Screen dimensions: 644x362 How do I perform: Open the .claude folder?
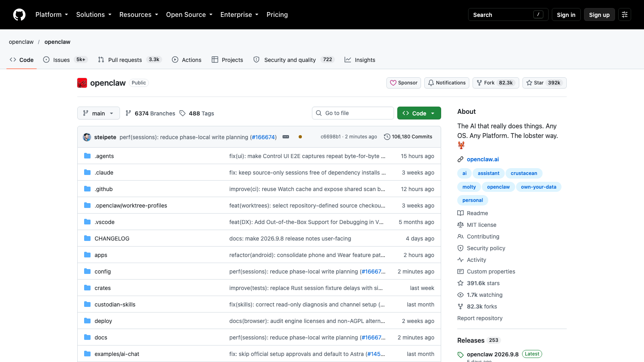coord(104,173)
